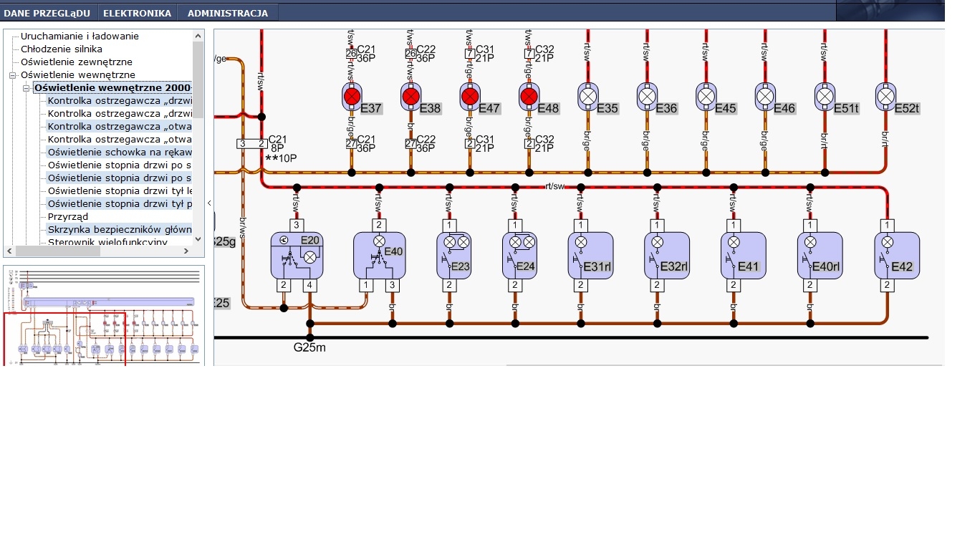The image size is (980, 550).
Task: Click the lamp symbol E36
Action: click(647, 96)
